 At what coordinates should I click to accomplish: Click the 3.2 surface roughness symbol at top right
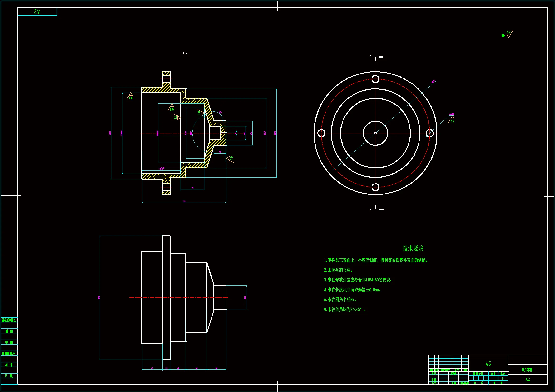click(x=509, y=34)
